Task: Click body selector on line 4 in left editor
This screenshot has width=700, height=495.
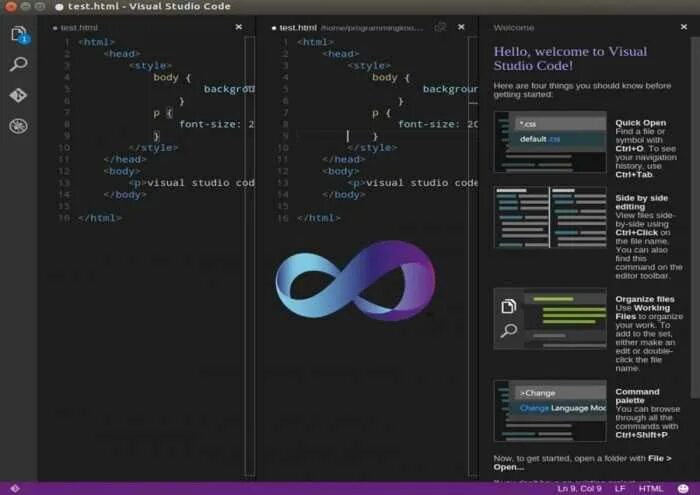Action: pos(166,77)
